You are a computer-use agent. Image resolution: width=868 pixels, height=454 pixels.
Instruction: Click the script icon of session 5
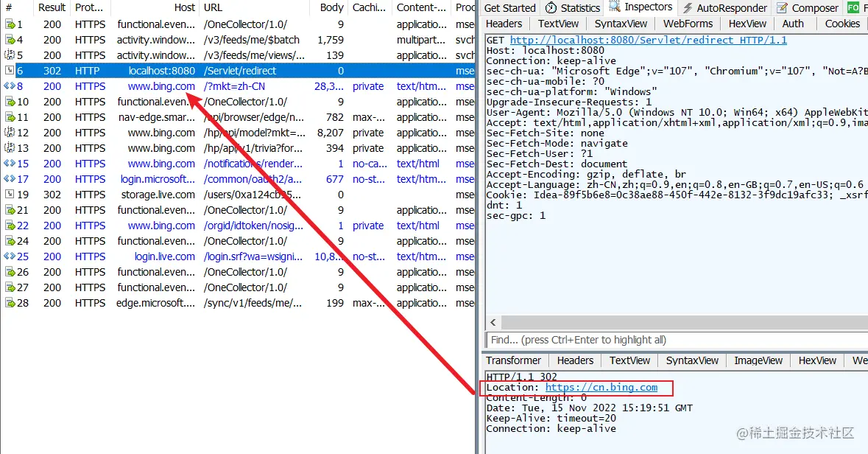click(10, 55)
